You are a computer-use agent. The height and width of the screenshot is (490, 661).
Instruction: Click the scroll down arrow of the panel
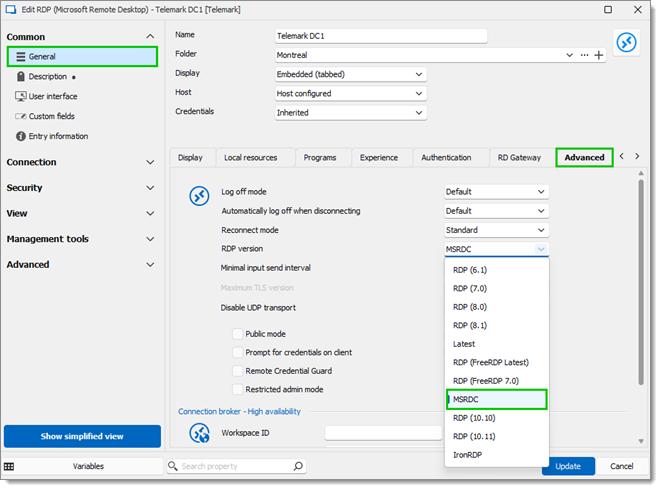pos(641,442)
